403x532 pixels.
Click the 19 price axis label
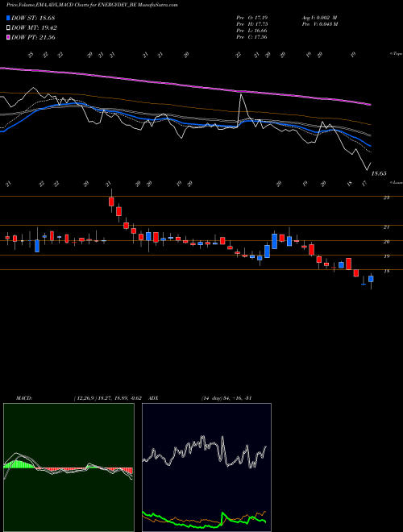click(x=386, y=256)
